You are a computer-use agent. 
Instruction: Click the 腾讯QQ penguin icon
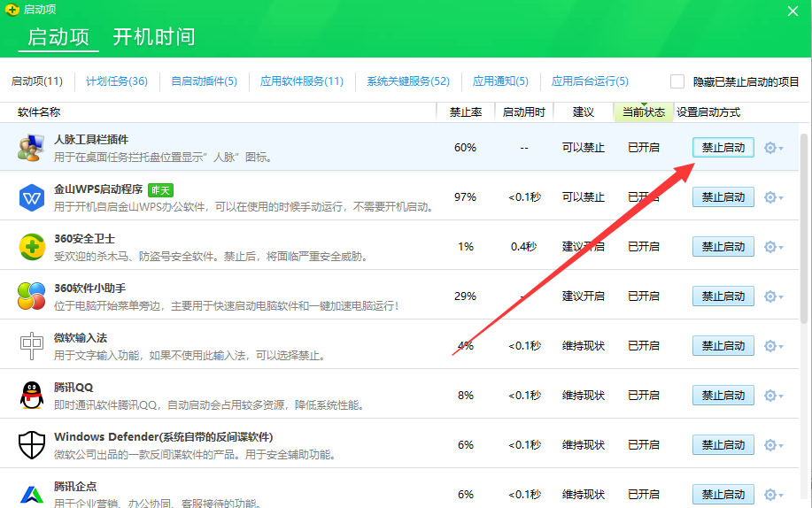32,395
